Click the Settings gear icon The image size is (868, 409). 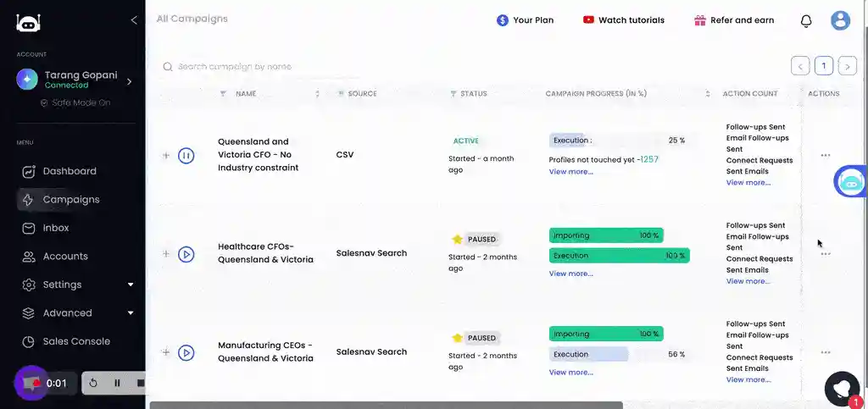coord(28,285)
